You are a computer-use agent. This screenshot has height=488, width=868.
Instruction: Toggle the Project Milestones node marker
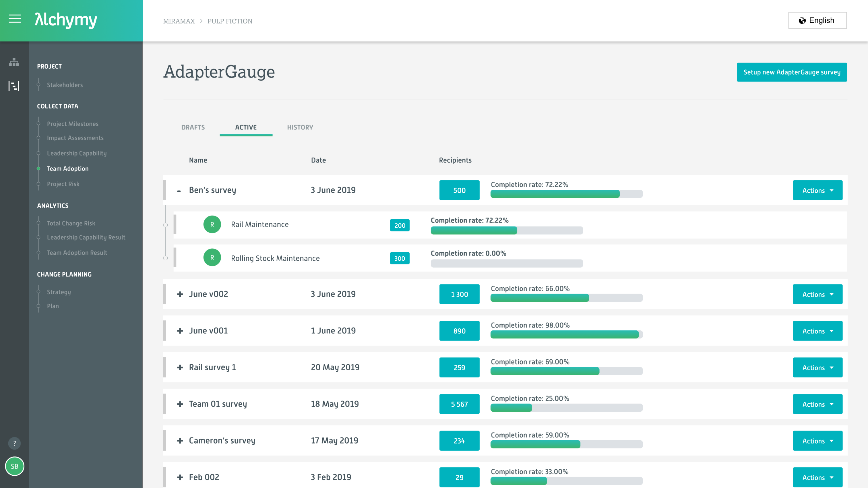click(38, 124)
